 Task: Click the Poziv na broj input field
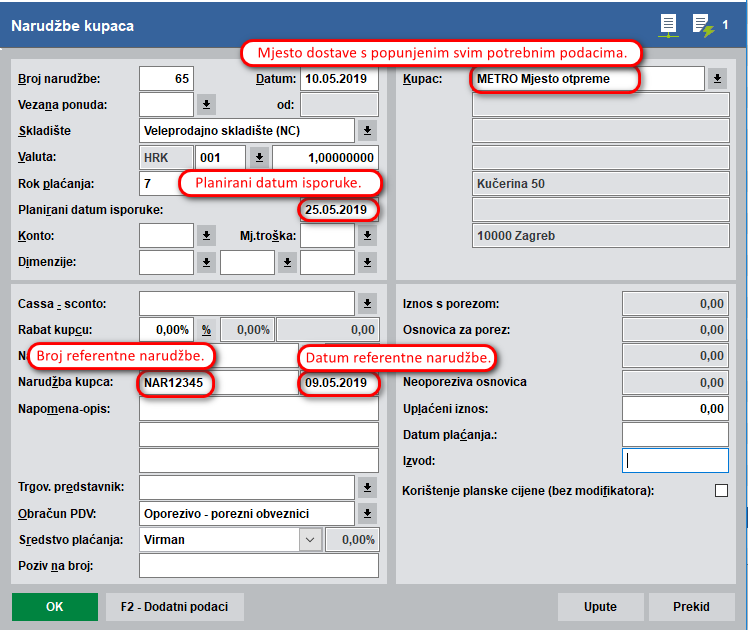click(259, 566)
